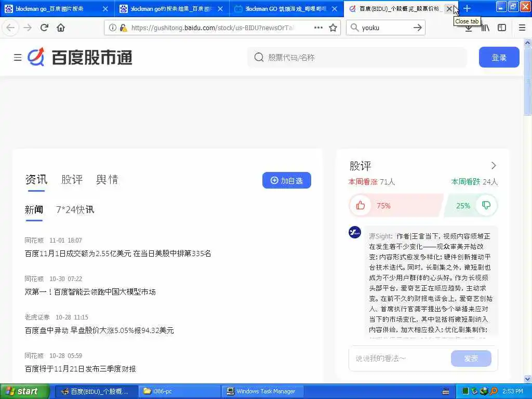532x399 pixels.
Task: Click the 说说我的看法 comment input field
Action: (x=400, y=358)
